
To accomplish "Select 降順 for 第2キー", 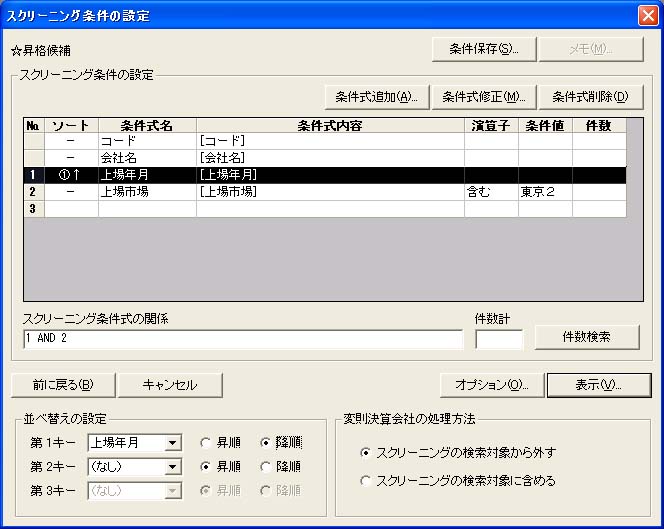I will 265,466.
